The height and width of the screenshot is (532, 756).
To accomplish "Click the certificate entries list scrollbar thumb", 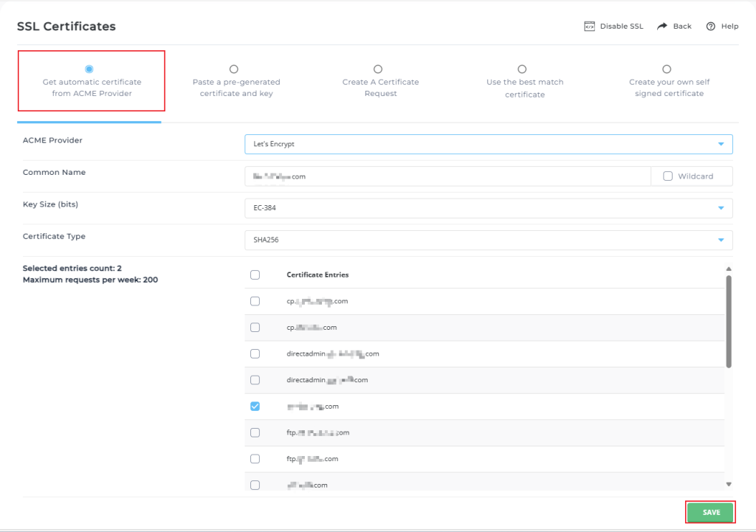I will point(729,321).
